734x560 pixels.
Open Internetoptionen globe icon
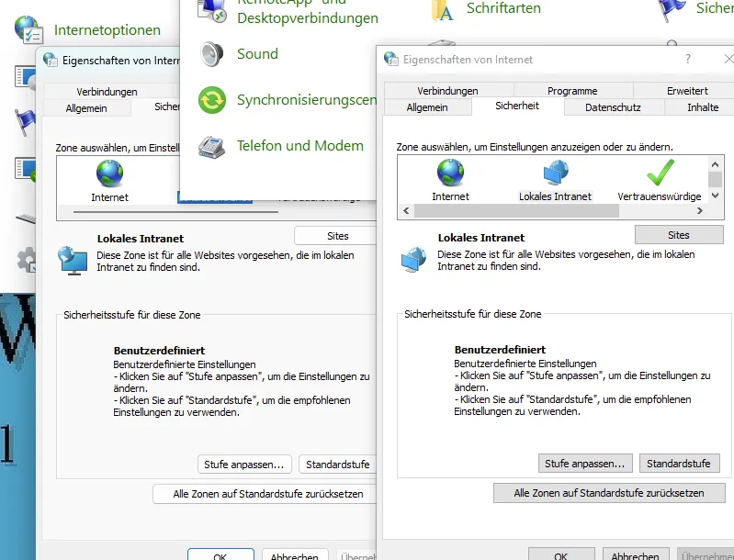28,29
